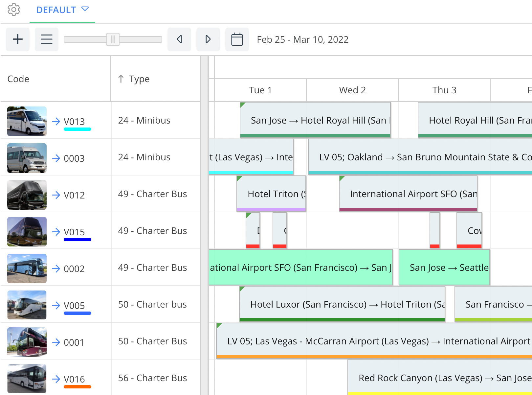Viewport: 532px width, 395px height.
Task: Click the 24 - Minibus type cell for V013
Action: (x=155, y=120)
